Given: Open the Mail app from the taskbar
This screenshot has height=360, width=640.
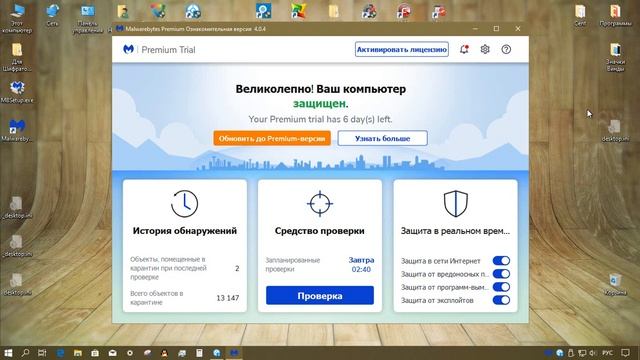Looking at the screenshot, I should pyautogui.click(x=113, y=353).
